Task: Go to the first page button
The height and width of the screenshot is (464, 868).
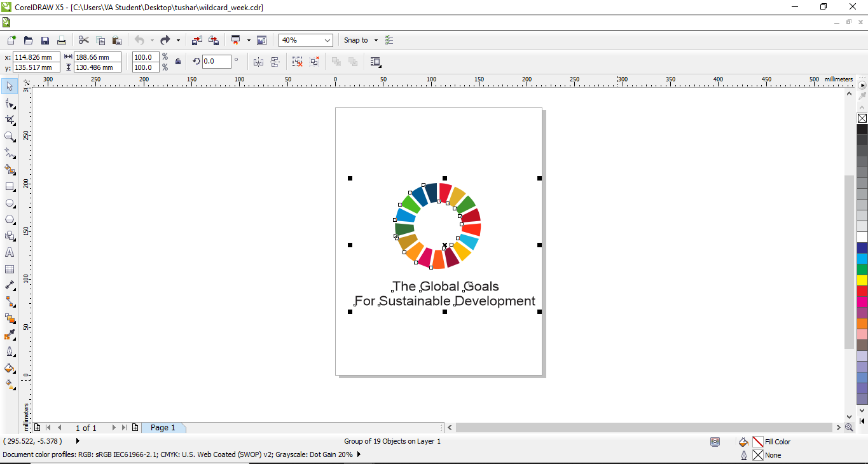Action: (x=48, y=428)
